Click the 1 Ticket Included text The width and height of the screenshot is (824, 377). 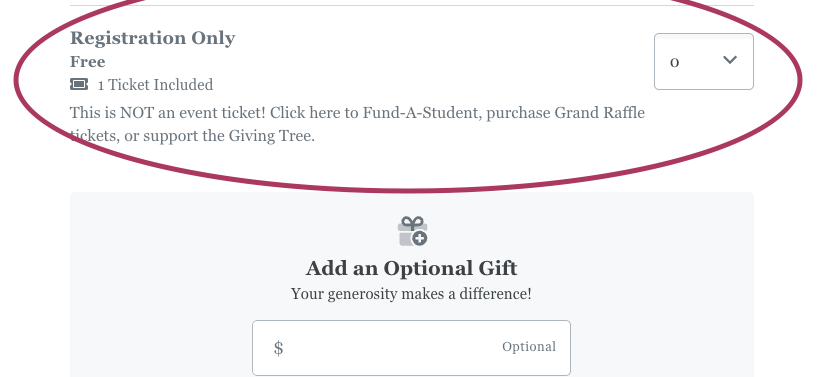click(x=156, y=85)
